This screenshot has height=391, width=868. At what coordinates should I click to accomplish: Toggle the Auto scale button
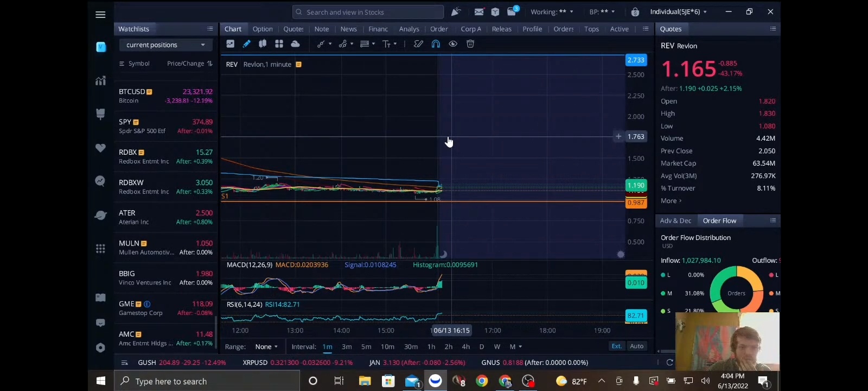click(637, 346)
